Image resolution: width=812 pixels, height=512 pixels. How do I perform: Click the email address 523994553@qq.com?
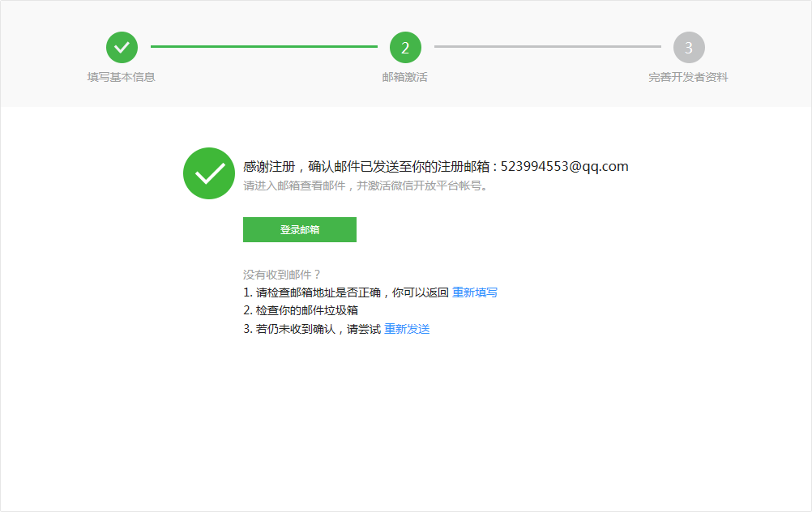[x=564, y=166]
